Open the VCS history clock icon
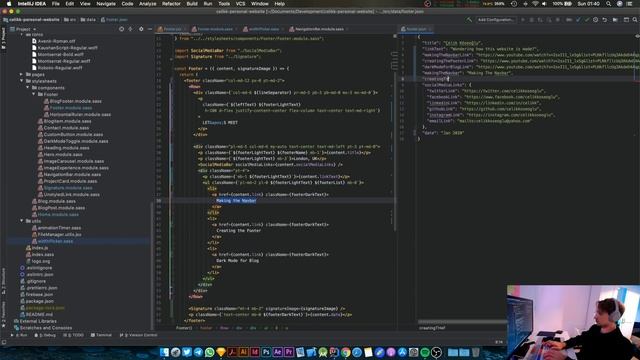Screen dimensions: 640x360 (x=596, y=20)
